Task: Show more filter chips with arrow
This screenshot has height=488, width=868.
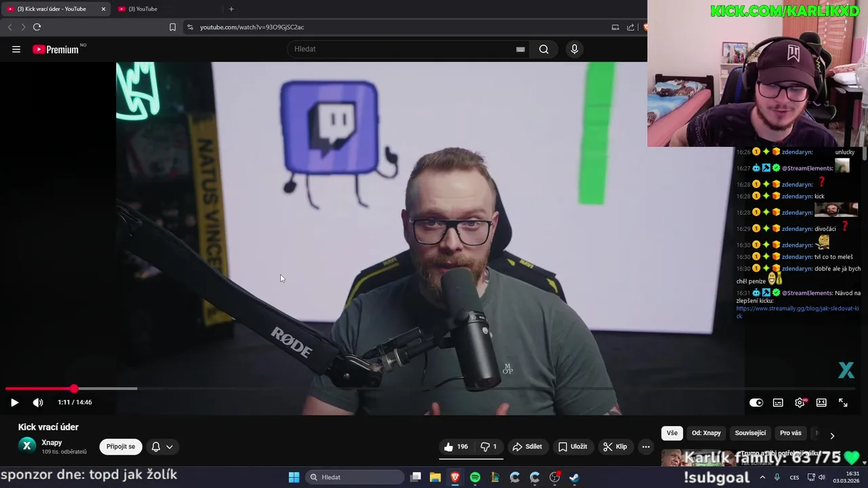Action: [x=832, y=435]
